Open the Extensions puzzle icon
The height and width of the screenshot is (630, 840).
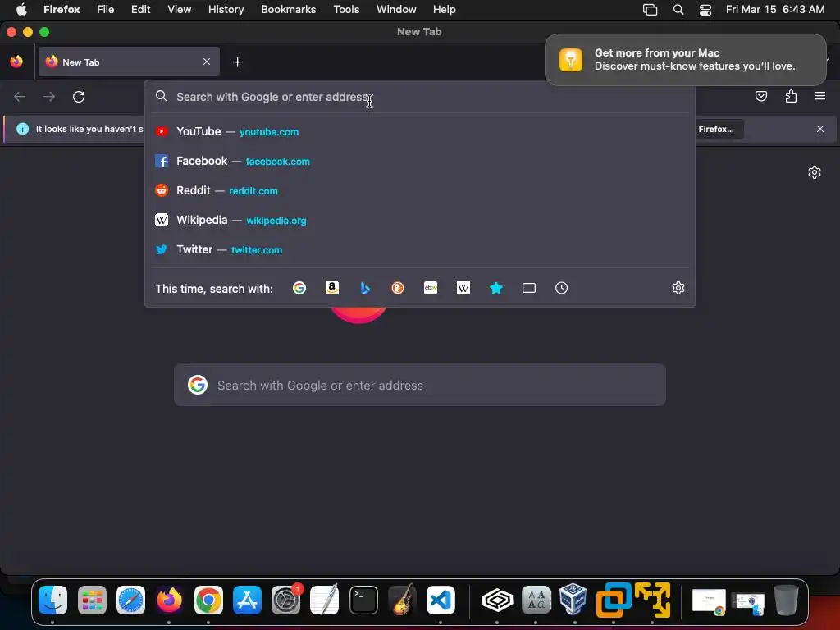[791, 97]
